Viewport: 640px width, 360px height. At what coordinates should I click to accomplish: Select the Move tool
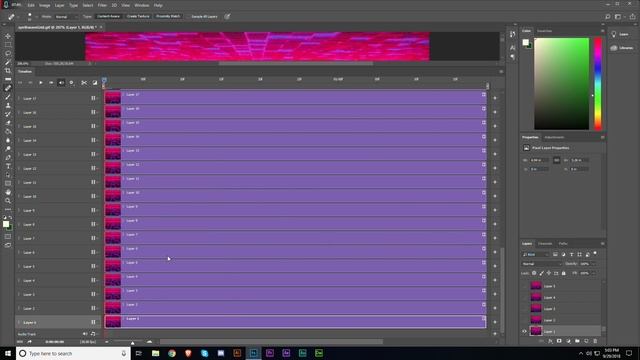[8, 36]
